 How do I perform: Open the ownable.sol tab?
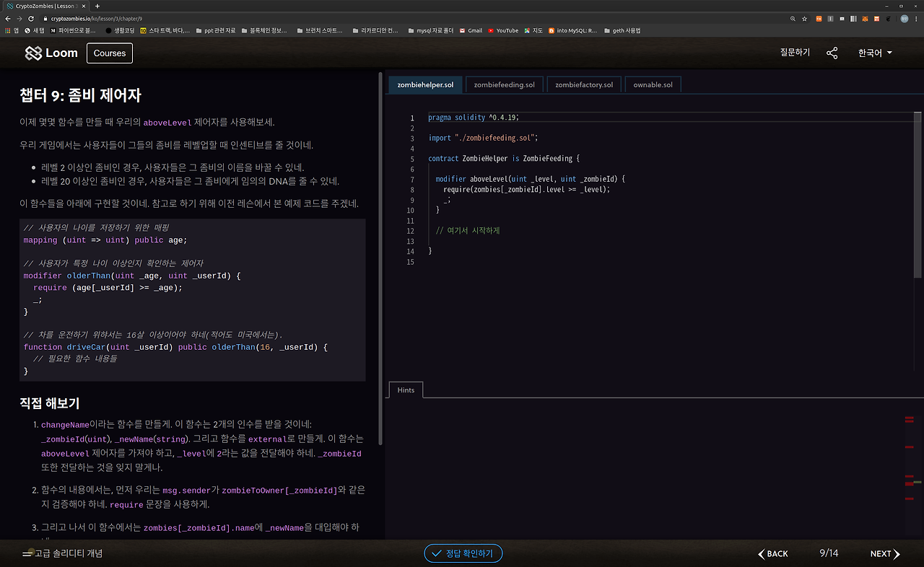pyautogui.click(x=653, y=84)
